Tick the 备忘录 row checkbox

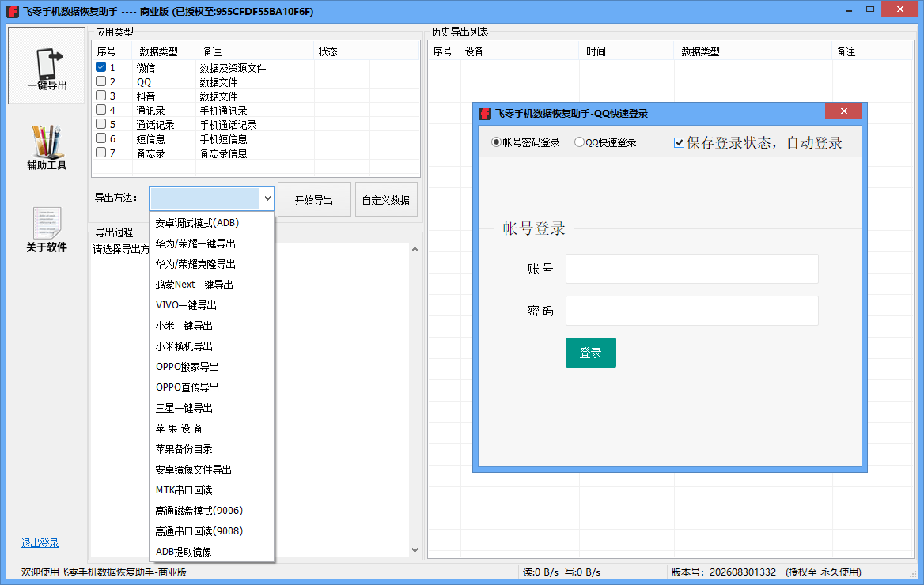[x=100, y=153]
